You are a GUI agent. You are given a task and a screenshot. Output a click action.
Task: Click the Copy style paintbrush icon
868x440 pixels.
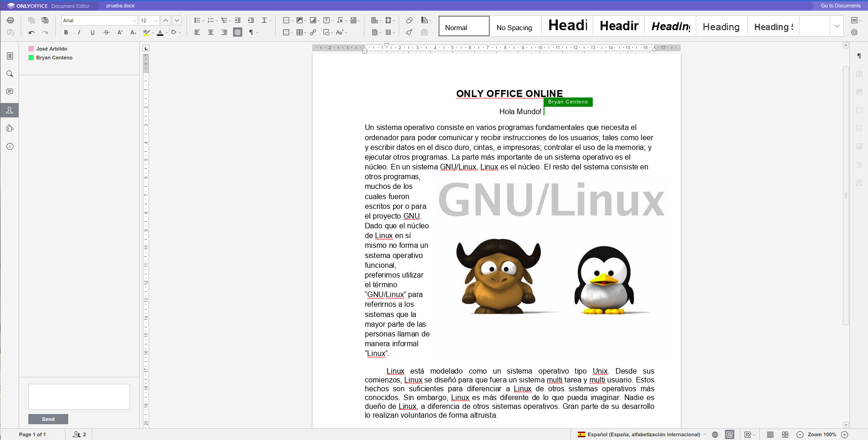(409, 32)
